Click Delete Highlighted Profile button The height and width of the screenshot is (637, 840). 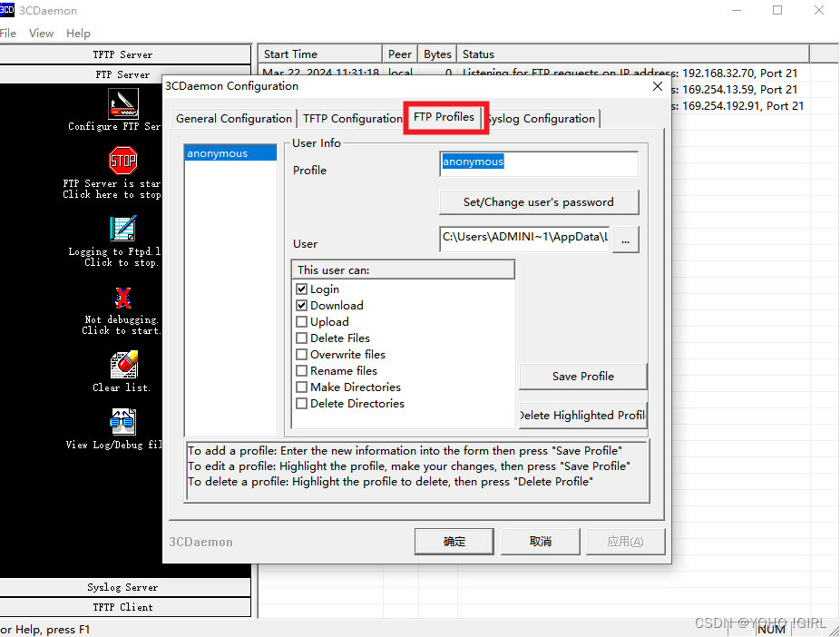coord(583,416)
